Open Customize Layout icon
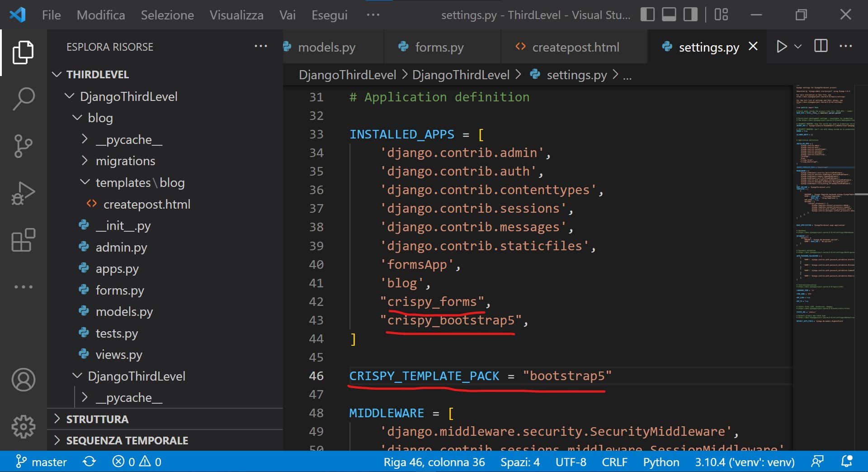The width and height of the screenshot is (868, 472). [x=721, y=14]
